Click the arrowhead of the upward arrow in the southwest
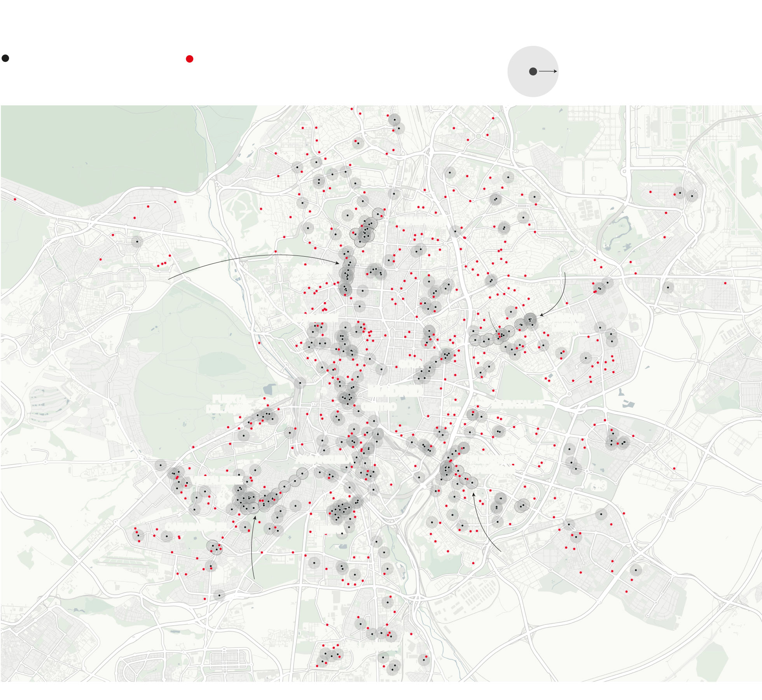 pos(254,518)
